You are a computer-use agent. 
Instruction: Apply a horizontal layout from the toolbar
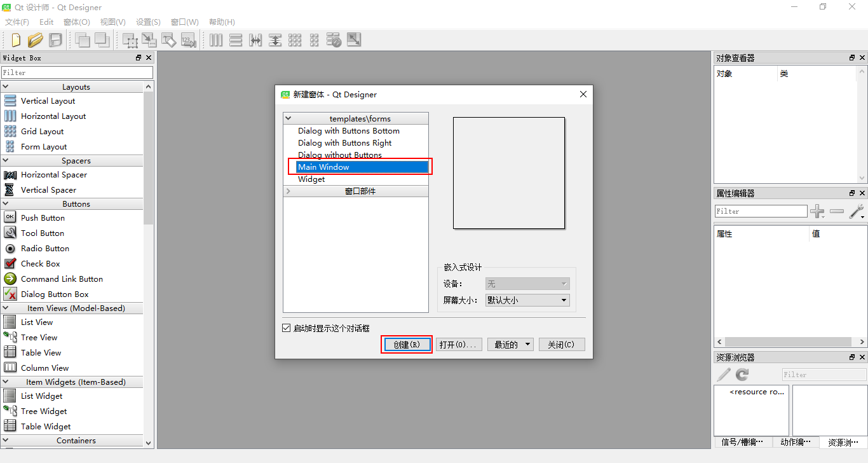point(216,39)
